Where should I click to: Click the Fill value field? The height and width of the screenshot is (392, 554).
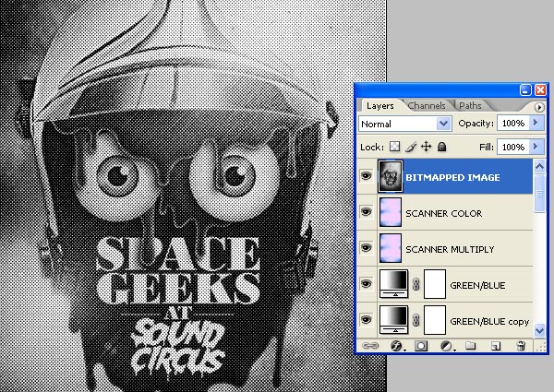pos(513,147)
